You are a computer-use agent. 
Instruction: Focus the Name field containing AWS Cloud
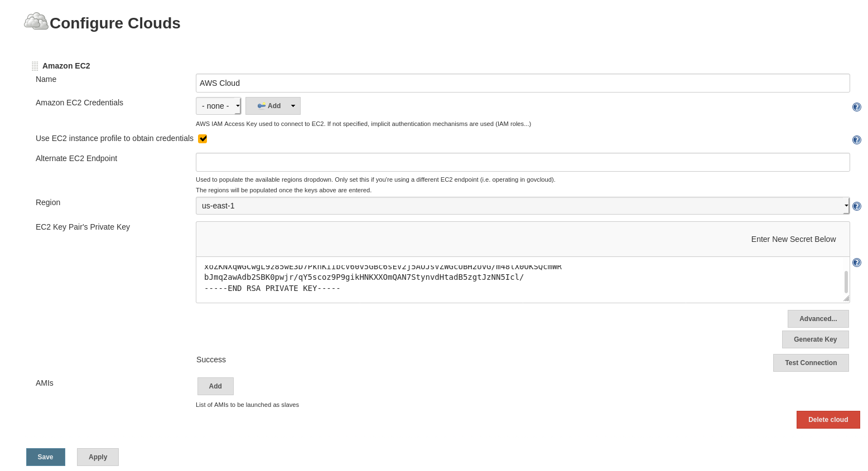[x=523, y=83]
